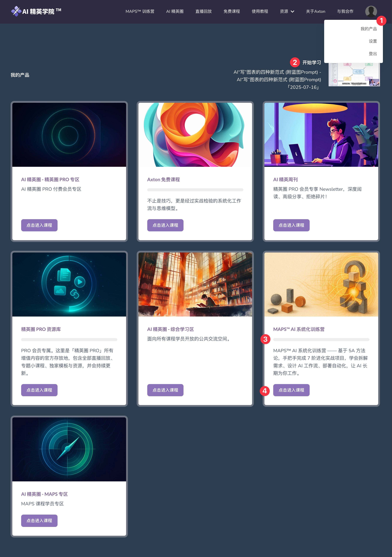This screenshot has height=557, width=392.
Task: Open the 关于Axton nav item
Action: tap(315, 11)
